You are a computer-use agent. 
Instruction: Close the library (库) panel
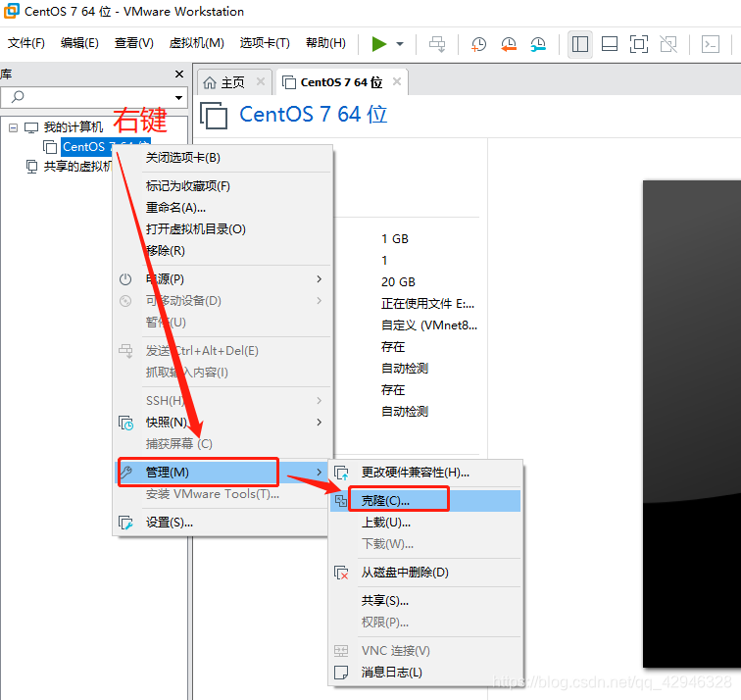coord(179,75)
